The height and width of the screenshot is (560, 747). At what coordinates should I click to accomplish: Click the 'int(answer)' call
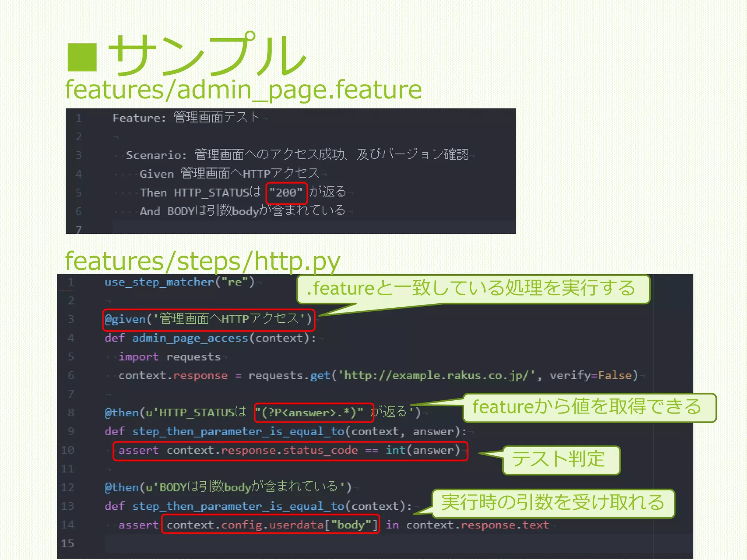423,450
